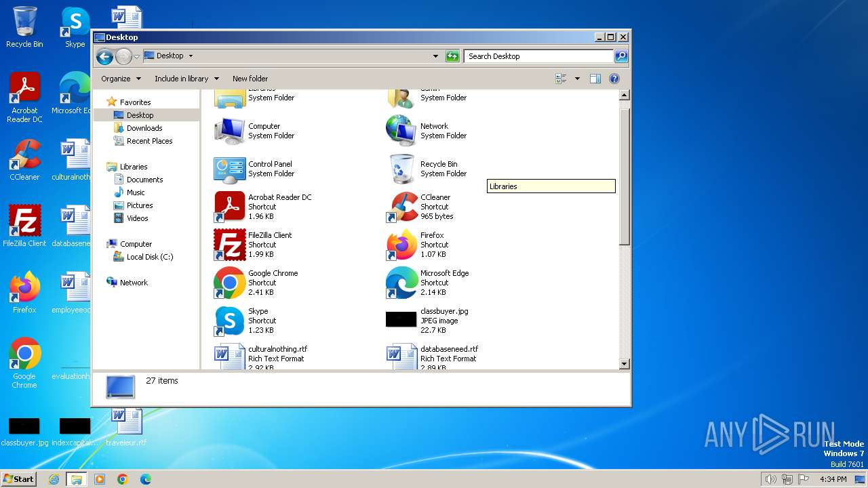Click the Firefox desktop icon
The image size is (868, 488).
click(24, 292)
